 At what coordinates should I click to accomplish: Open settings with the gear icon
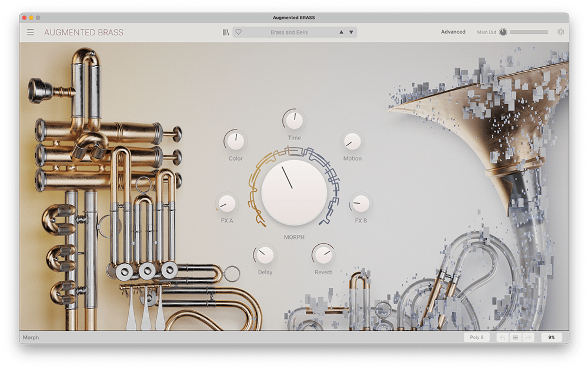(560, 32)
